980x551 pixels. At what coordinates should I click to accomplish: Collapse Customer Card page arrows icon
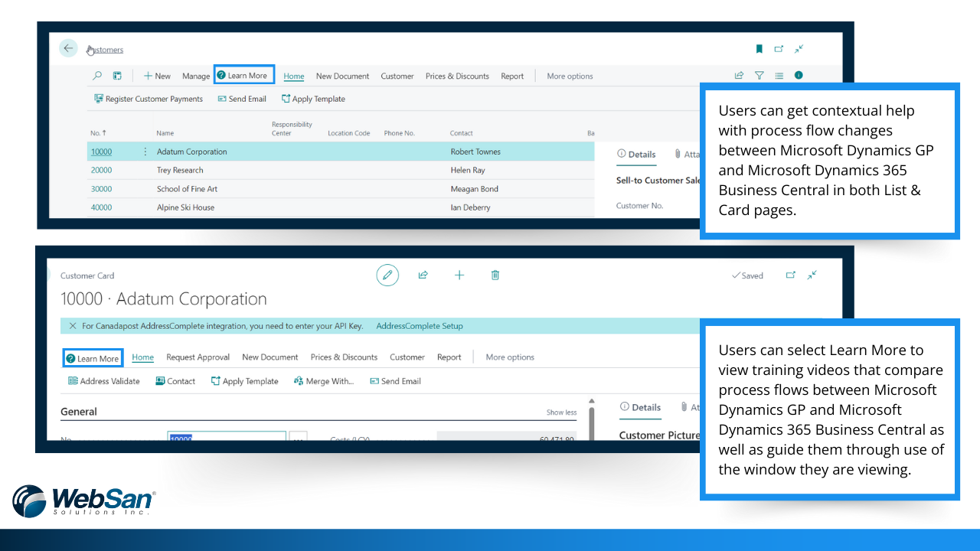(x=812, y=275)
